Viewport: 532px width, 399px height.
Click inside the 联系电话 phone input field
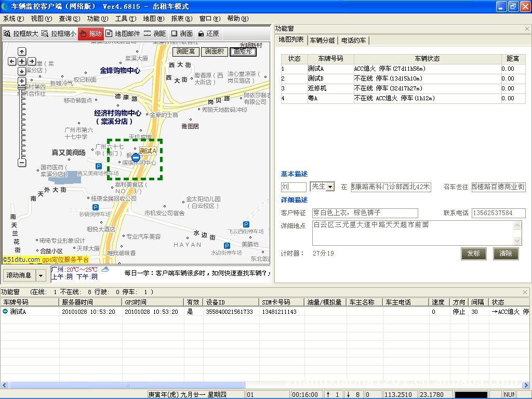(499, 213)
